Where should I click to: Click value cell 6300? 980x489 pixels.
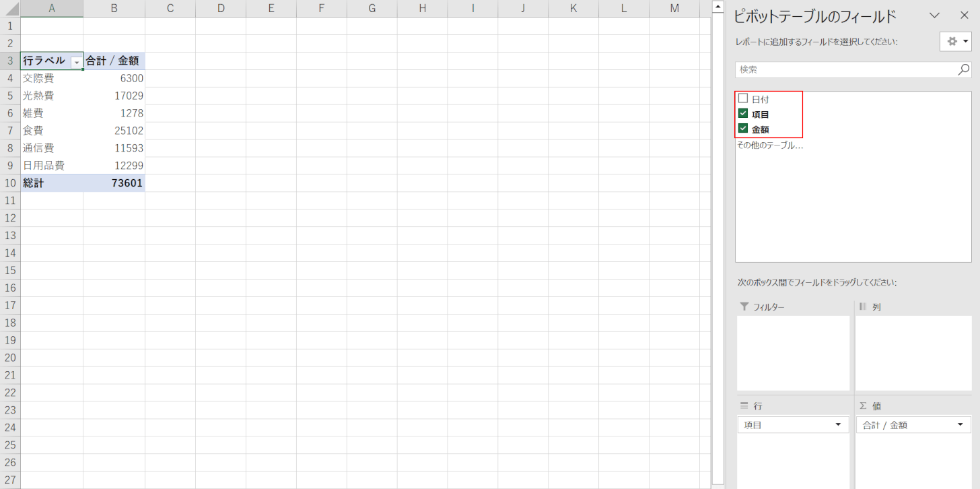pos(114,78)
